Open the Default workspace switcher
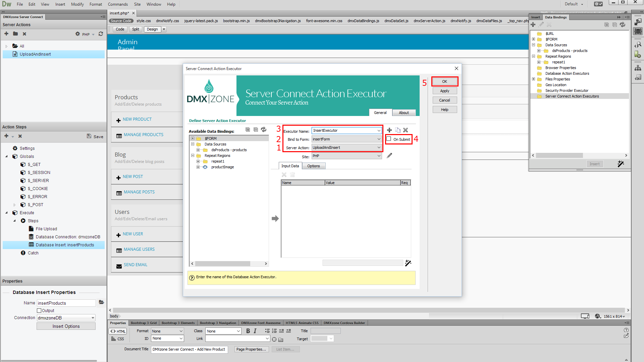Image resolution: width=644 pixels, height=362 pixels. click(x=574, y=4)
